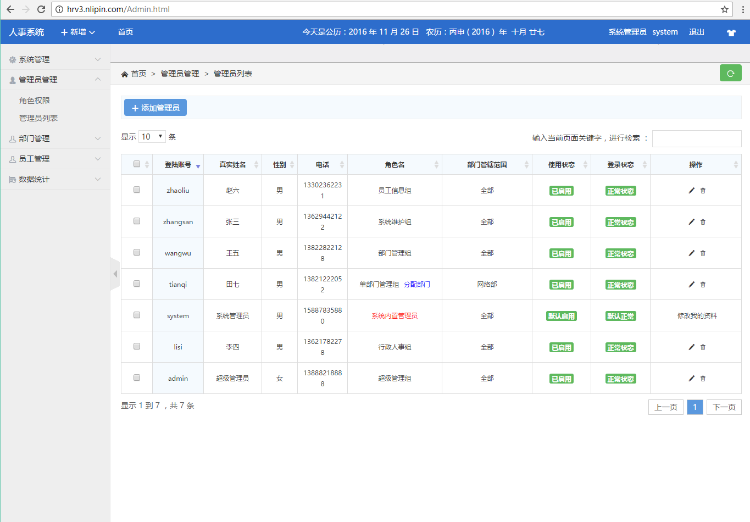Check the tianqi row checkbox
The image size is (750, 522).
[136, 284]
